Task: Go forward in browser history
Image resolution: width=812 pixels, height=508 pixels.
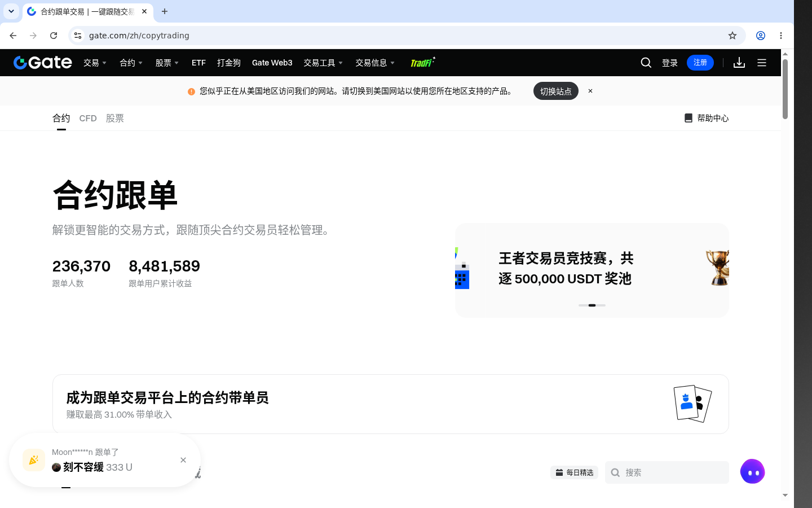Action: click(x=33, y=36)
